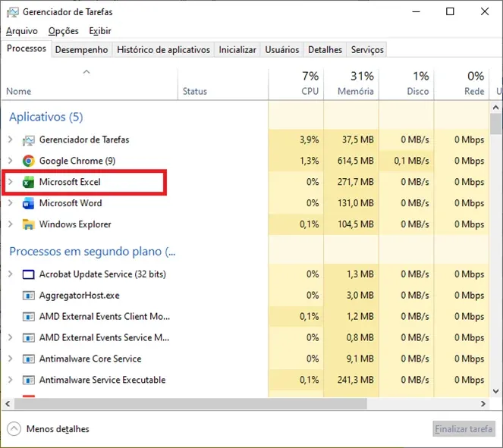
Task: Expand the Antimalware Core Service row
Action: [11, 359]
